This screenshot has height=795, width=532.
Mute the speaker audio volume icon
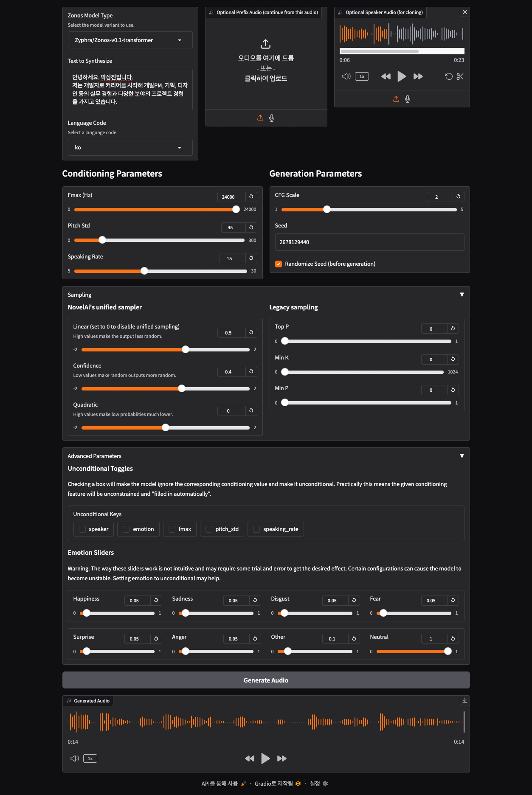click(346, 76)
